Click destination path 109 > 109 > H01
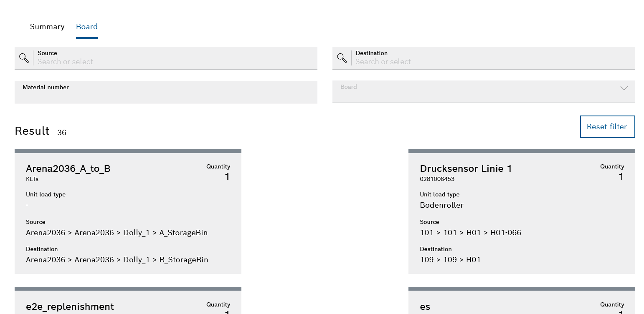Screen dimensions: 644x314 pyautogui.click(x=450, y=260)
